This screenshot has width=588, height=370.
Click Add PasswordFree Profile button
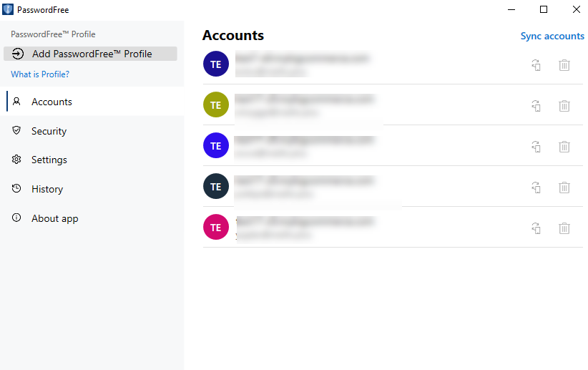click(90, 54)
